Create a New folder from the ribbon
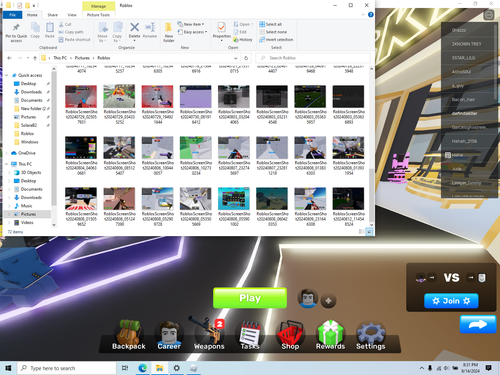Screen dimensions: 500x375 pyautogui.click(x=169, y=31)
